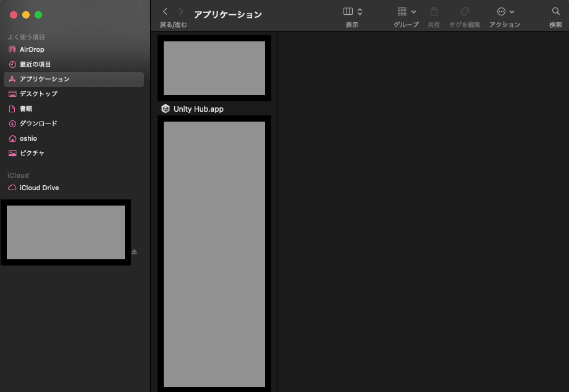Click the 共有 toolbar label
Screen dimensions: 569x392
click(434, 25)
